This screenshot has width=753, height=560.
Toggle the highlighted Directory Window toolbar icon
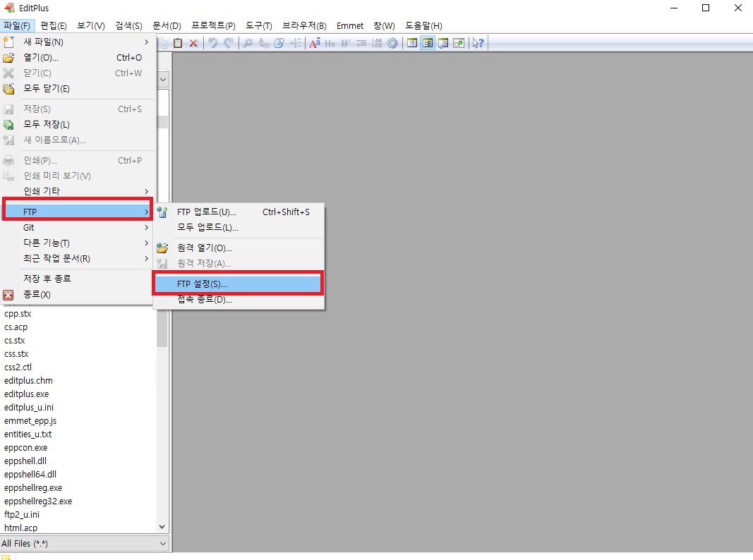pos(428,43)
